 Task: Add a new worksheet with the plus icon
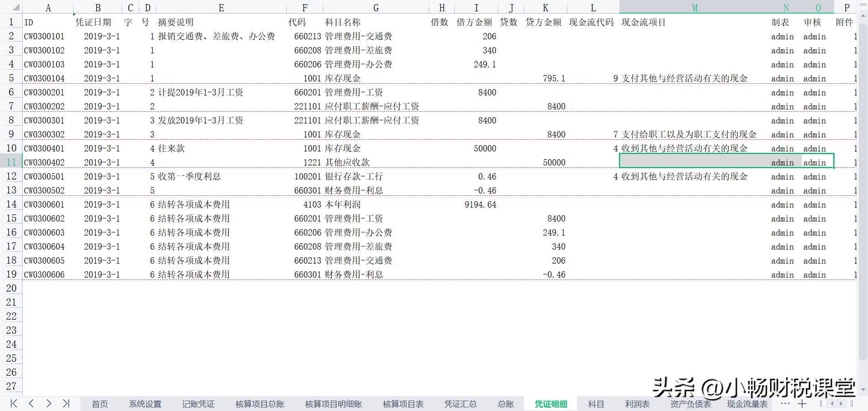802,404
